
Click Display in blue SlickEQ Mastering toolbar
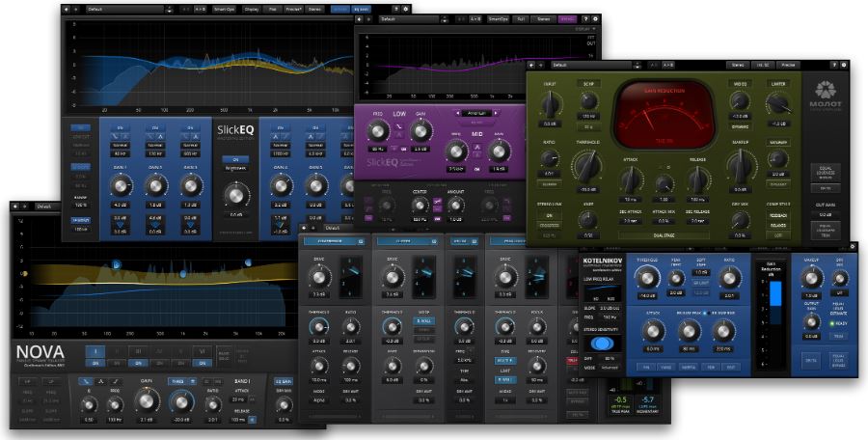pyautogui.click(x=252, y=9)
